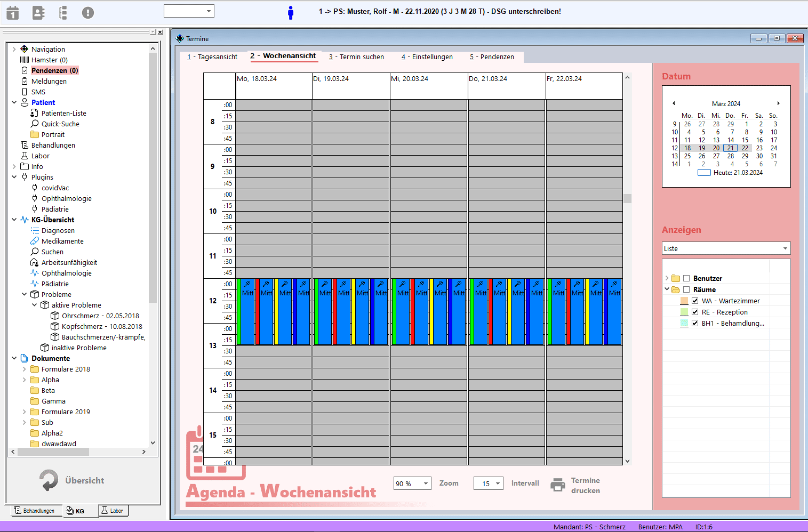Switch to Tagesansicht tab

coord(212,57)
